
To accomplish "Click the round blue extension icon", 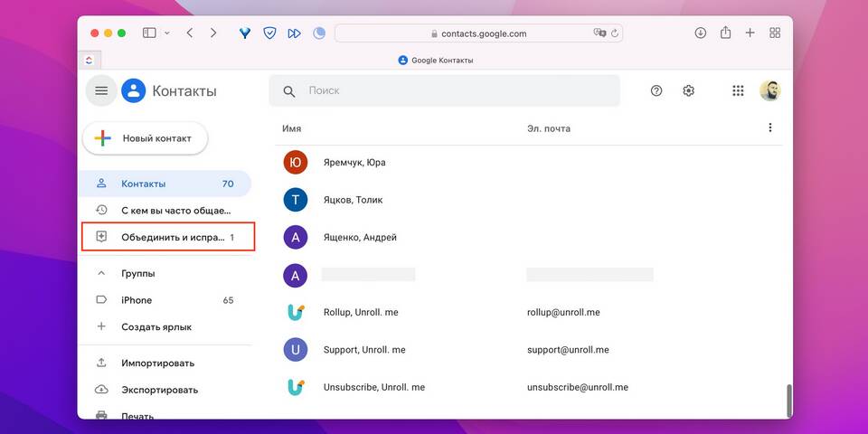I will pos(319,33).
